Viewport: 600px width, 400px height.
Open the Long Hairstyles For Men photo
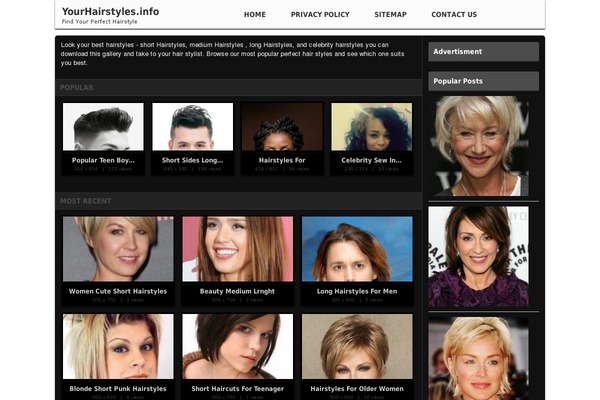pyautogui.click(x=357, y=249)
